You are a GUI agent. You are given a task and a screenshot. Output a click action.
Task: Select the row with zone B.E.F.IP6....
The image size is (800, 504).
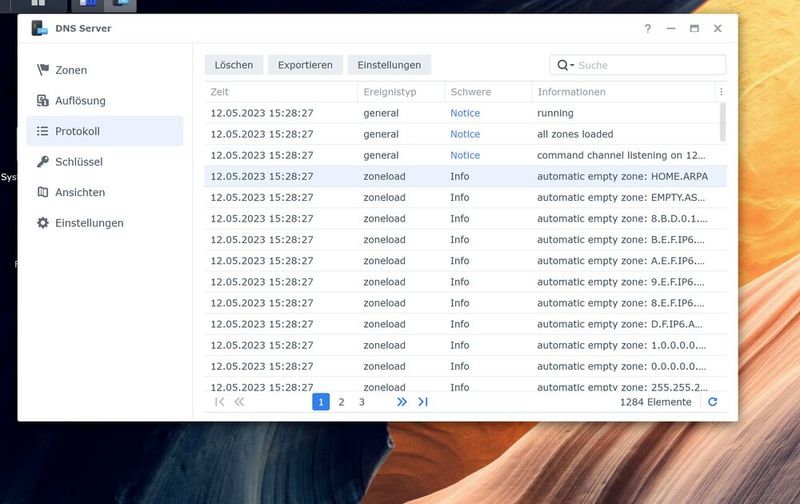[x=465, y=240]
